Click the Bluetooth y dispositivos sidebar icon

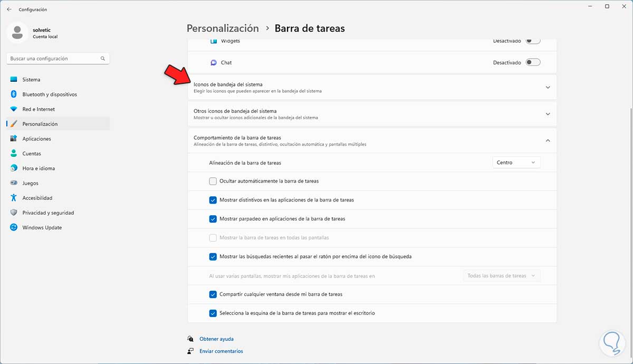[x=14, y=94]
